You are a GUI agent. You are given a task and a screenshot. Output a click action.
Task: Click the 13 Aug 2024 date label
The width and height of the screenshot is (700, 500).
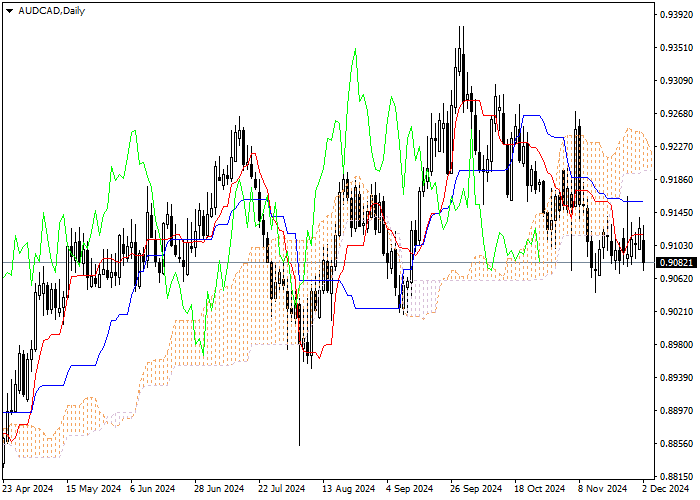(x=349, y=489)
